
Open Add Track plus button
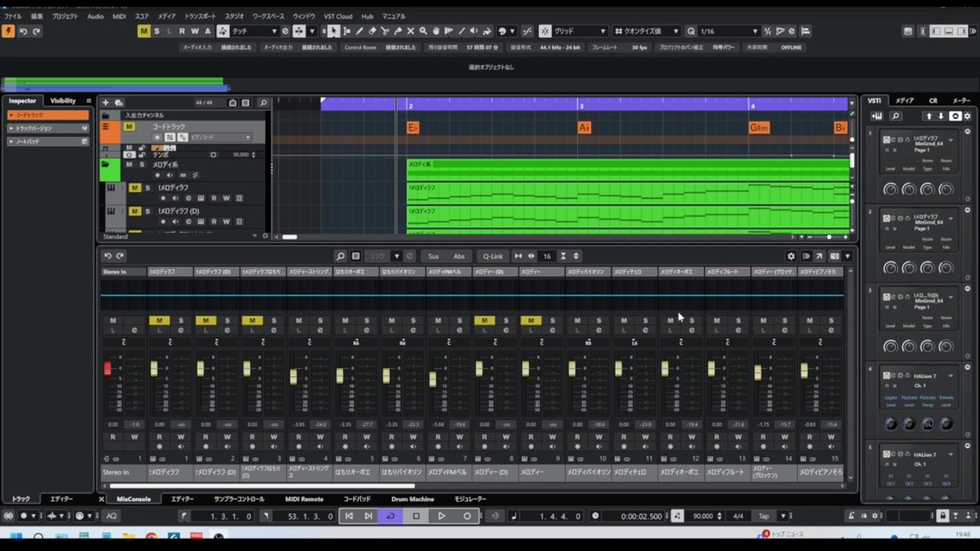coord(105,103)
